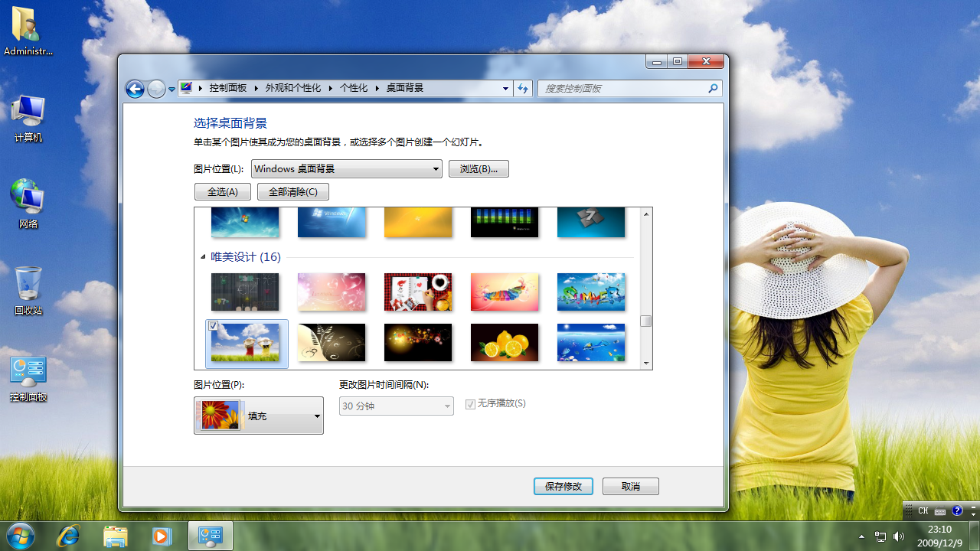Open Windows Media Player from taskbar
This screenshot has width=980, height=551.
click(162, 536)
